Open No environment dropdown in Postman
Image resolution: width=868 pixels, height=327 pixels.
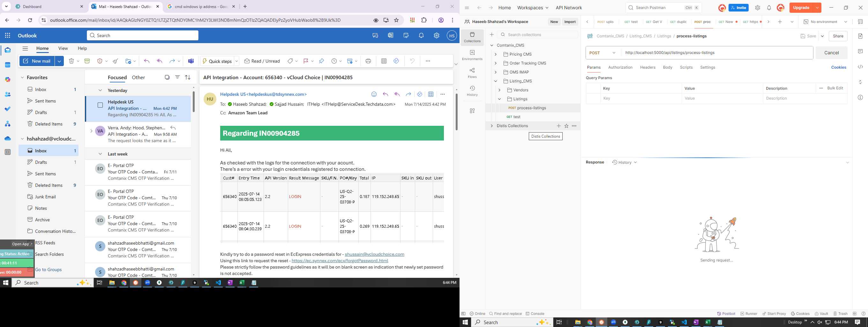point(825,22)
